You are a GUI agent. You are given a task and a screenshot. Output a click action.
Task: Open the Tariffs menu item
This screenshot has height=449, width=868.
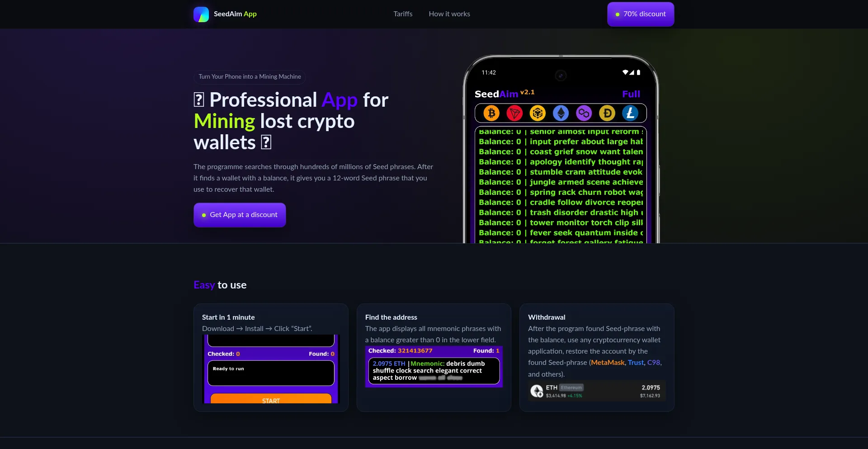[403, 14]
